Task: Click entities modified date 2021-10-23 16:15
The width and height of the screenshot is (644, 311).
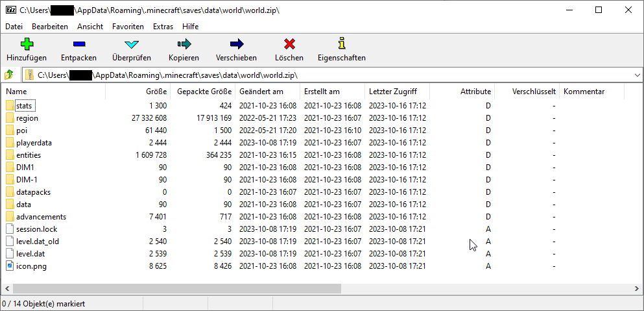Action: pos(268,155)
